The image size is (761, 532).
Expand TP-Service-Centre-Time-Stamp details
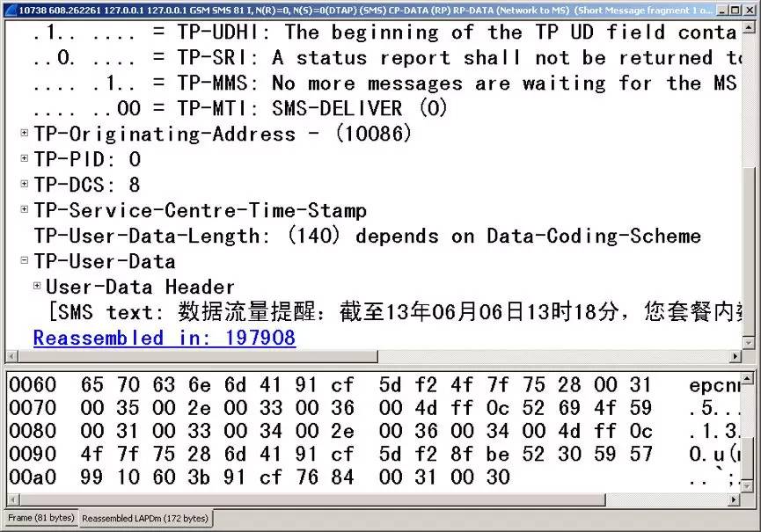(25, 210)
